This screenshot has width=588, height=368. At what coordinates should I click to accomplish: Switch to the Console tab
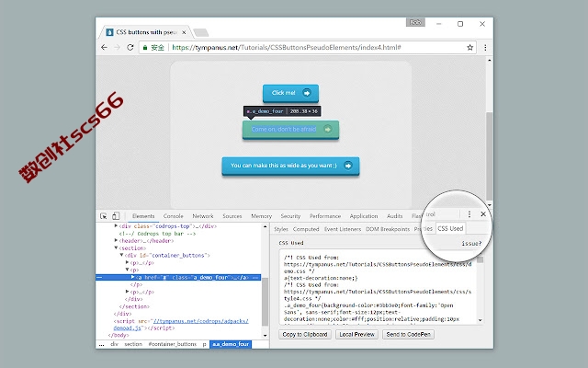[174, 216]
